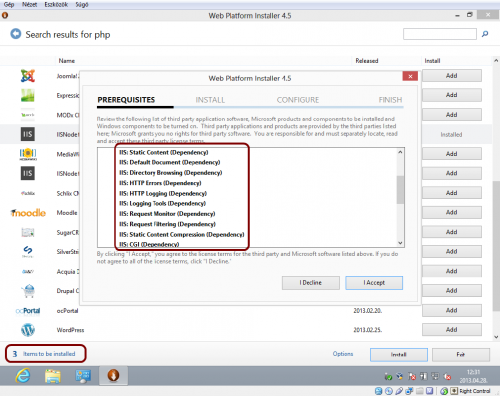The height and width of the screenshot is (396, 500).
Task: Add Moodle using its Add button
Action: click(452, 212)
